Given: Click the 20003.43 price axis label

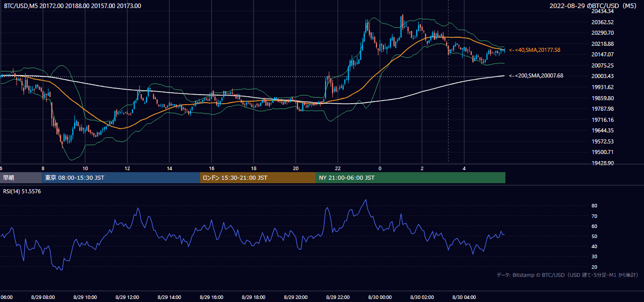Looking at the screenshot, I should tap(602, 76).
